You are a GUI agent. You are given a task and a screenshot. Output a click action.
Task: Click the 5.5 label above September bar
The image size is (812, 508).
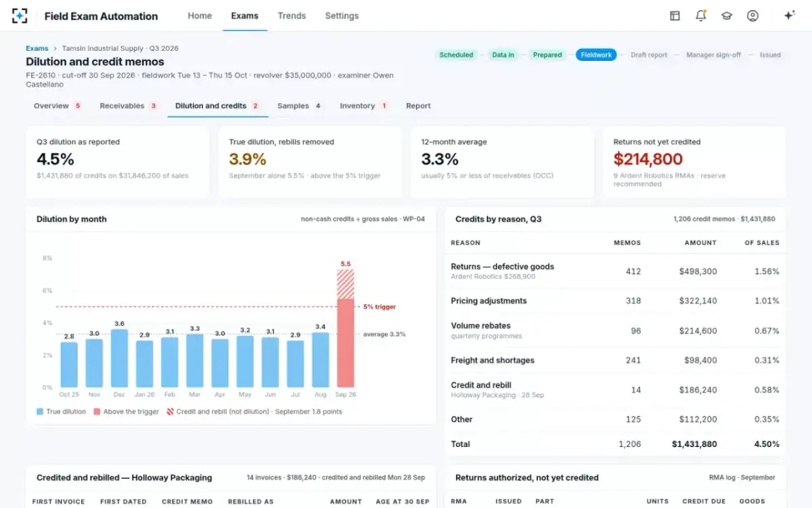coord(346,263)
